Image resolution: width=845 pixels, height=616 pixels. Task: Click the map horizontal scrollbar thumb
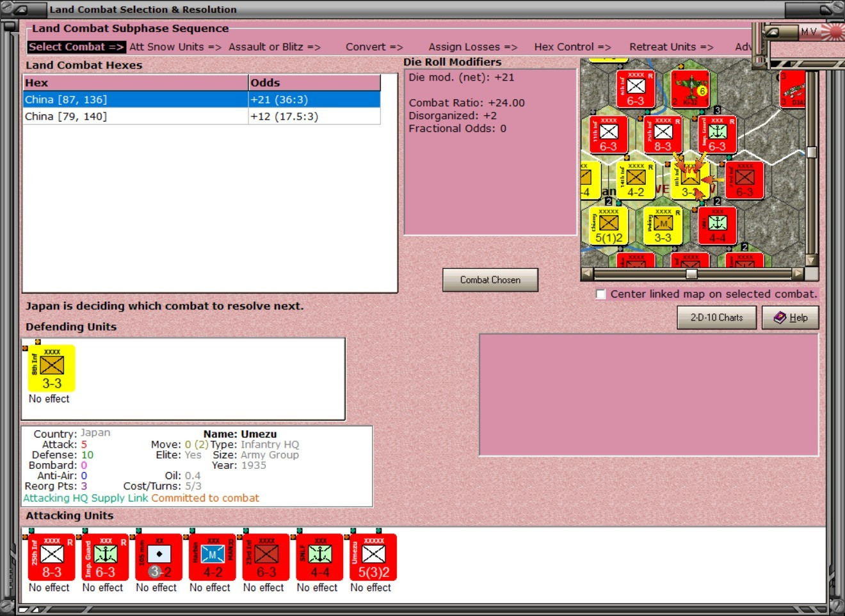coord(691,274)
